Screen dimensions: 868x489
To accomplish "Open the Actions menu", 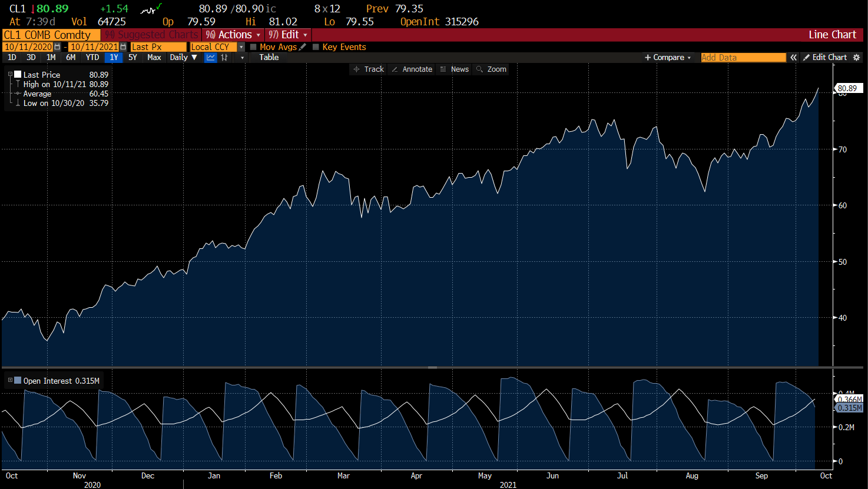I will (233, 35).
